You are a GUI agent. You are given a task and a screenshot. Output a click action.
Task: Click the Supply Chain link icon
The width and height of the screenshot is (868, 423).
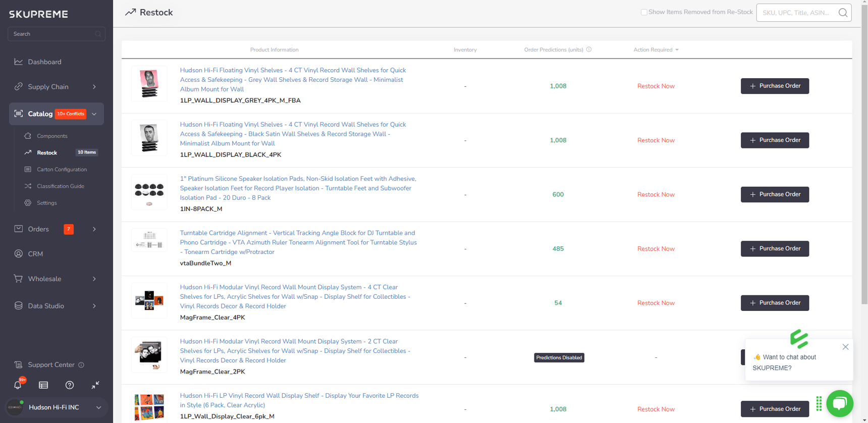click(x=19, y=86)
